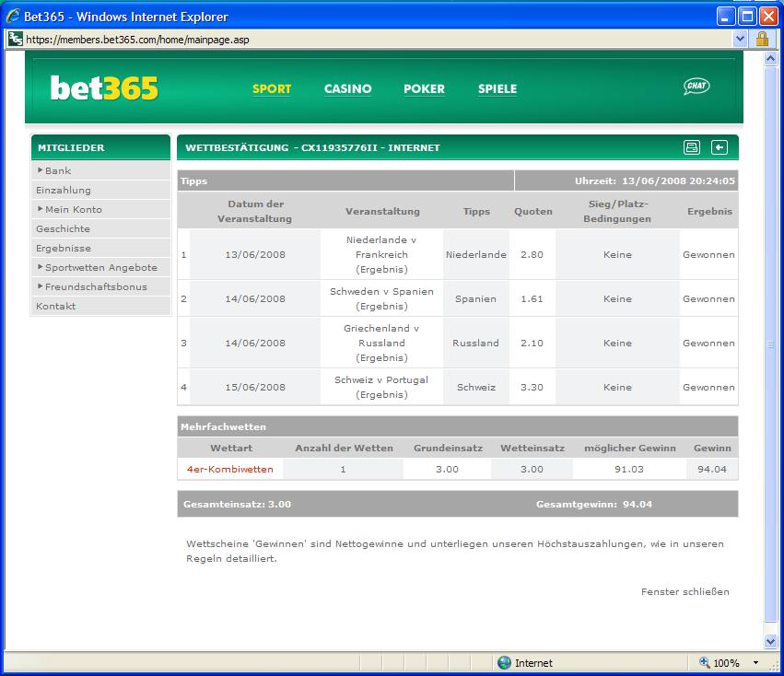Open the live Chat bubble icon

click(696, 87)
